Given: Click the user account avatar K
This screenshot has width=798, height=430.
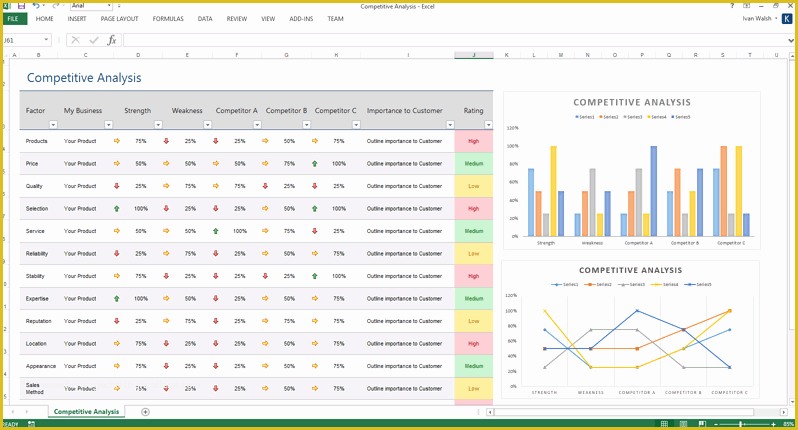Looking at the screenshot, I should 787,18.
